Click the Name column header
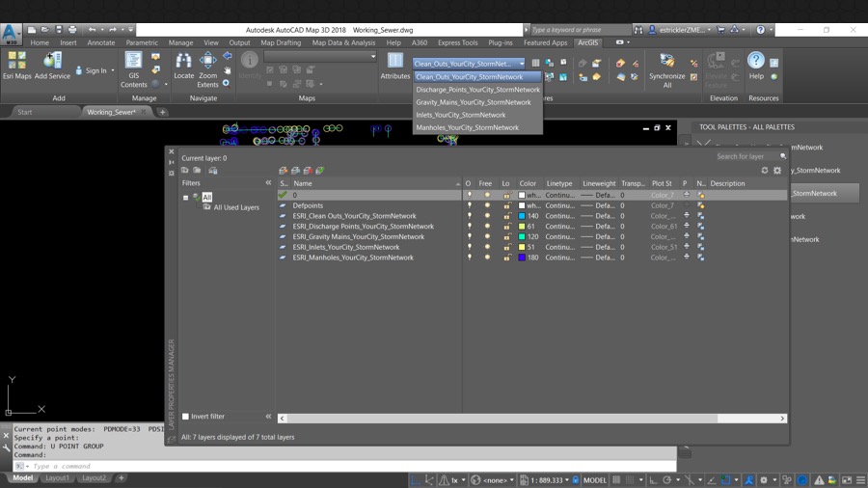This screenshot has height=488, width=868. (x=376, y=183)
